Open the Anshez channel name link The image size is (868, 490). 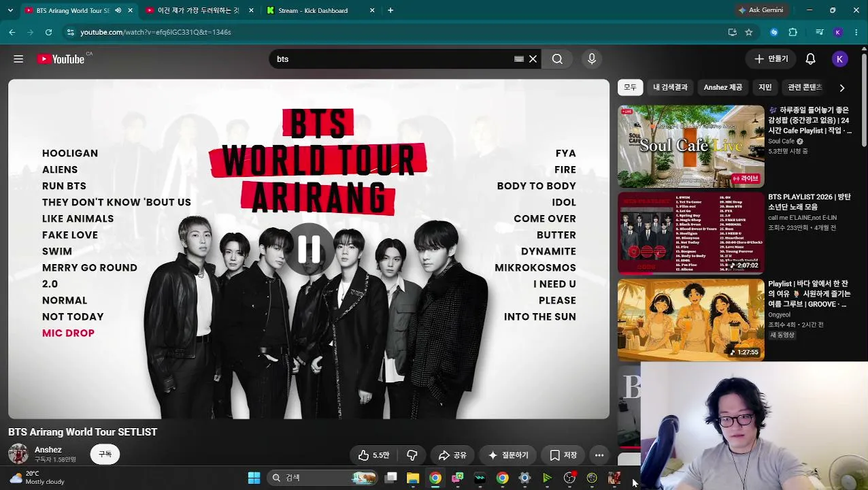point(48,450)
